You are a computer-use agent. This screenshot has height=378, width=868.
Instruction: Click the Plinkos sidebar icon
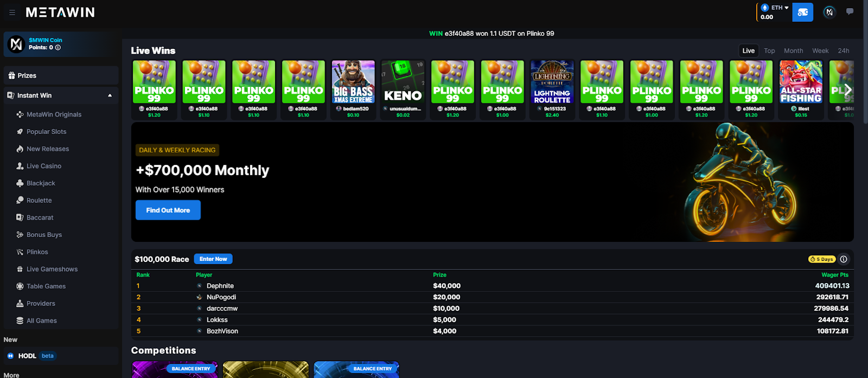[x=20, y=252]
